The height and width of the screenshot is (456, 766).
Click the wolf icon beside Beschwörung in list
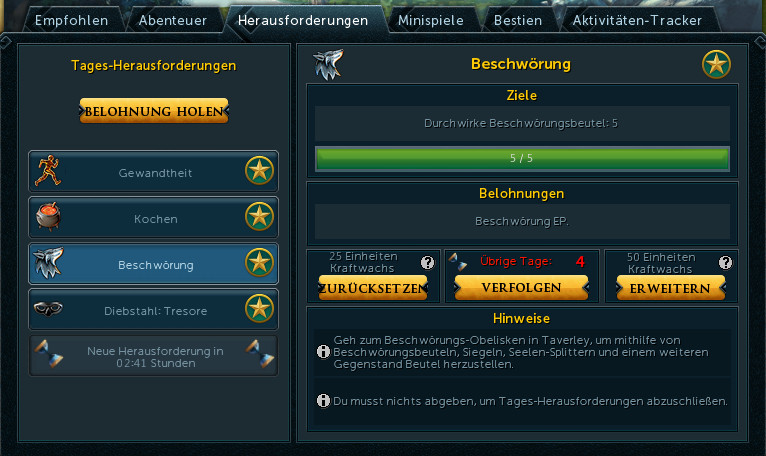pyautogui.click(x=48, y=262)
